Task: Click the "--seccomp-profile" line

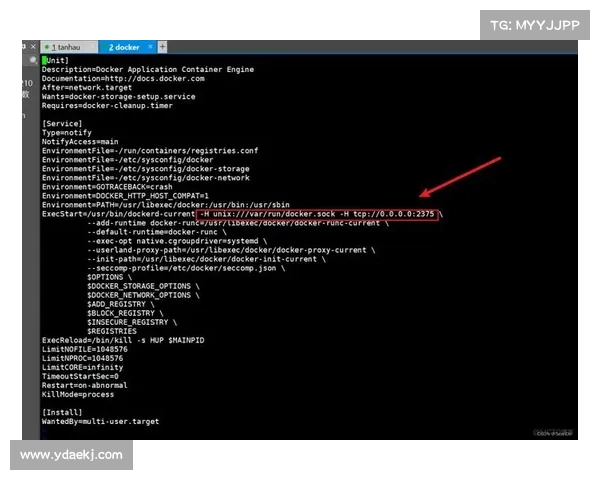Action: (186, 268)
